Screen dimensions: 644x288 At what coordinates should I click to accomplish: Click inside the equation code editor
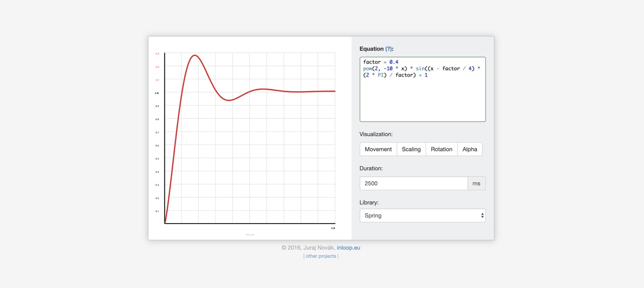(423, 89)
